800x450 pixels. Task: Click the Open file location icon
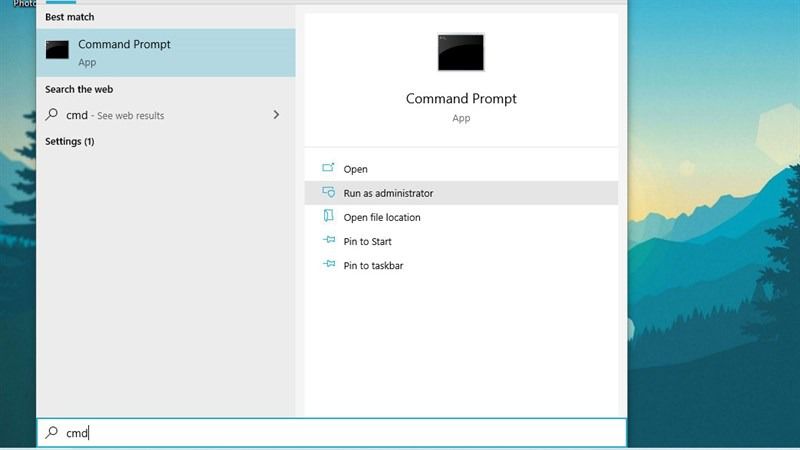coord(329,216)
